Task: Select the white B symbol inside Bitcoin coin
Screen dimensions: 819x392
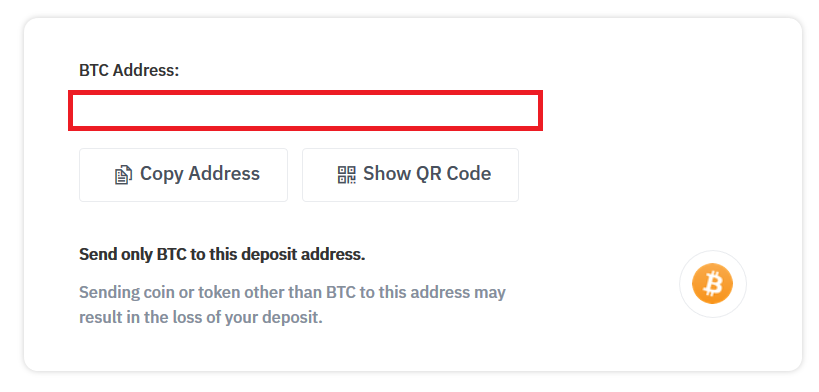Action: tap(712, 284)
